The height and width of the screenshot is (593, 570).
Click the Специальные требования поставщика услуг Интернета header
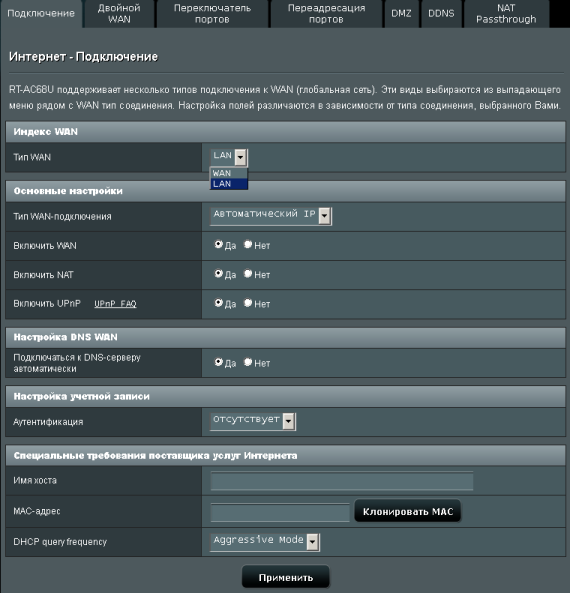click(x=286, y=456)
